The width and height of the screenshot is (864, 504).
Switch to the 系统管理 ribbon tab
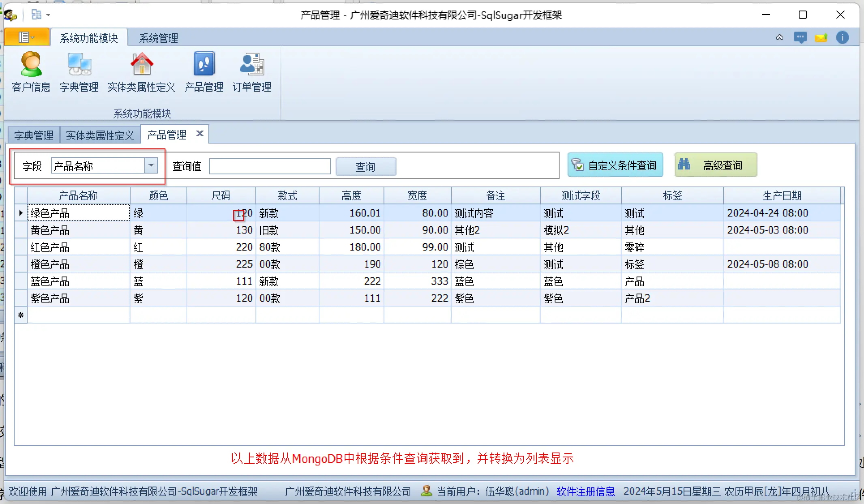159,38
